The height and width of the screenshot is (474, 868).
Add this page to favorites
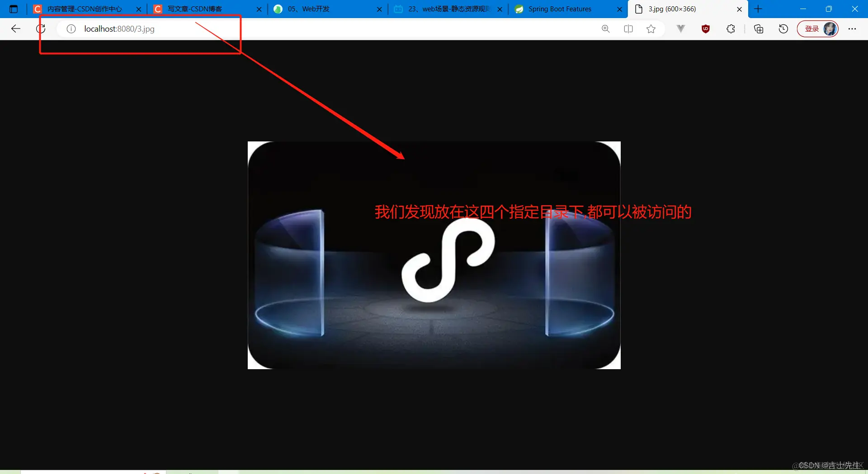point(651,29)
